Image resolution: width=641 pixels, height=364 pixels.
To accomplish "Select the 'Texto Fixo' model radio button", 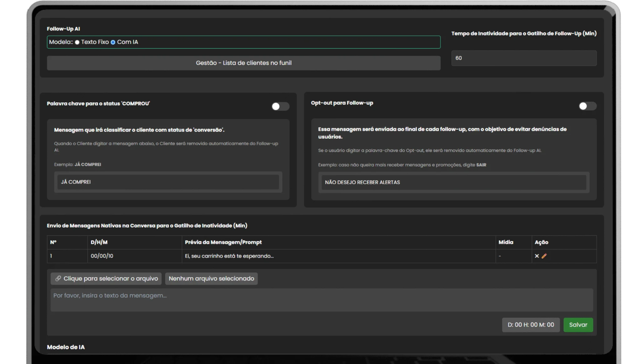I will 77,42.
